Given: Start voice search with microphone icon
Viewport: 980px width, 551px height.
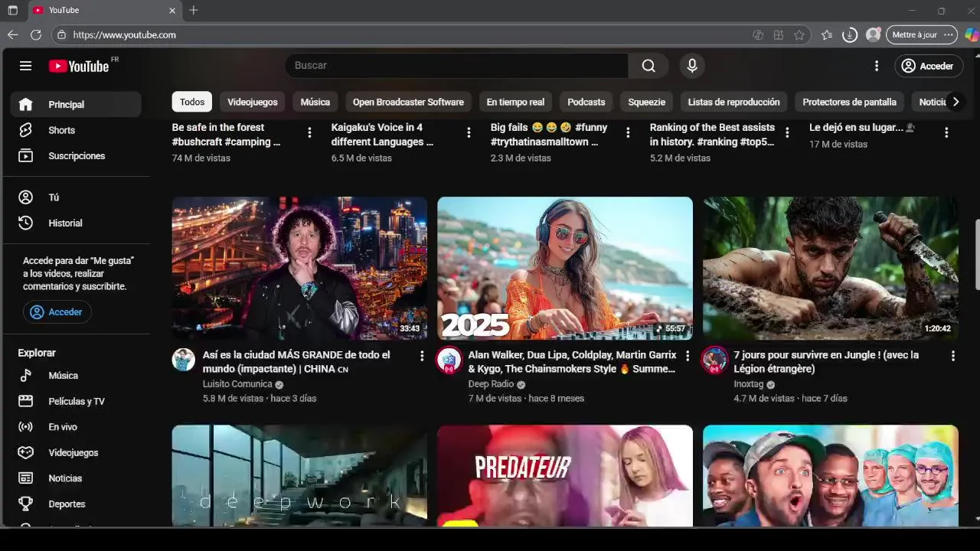Looking at the screenshot, I should [692, 66].
